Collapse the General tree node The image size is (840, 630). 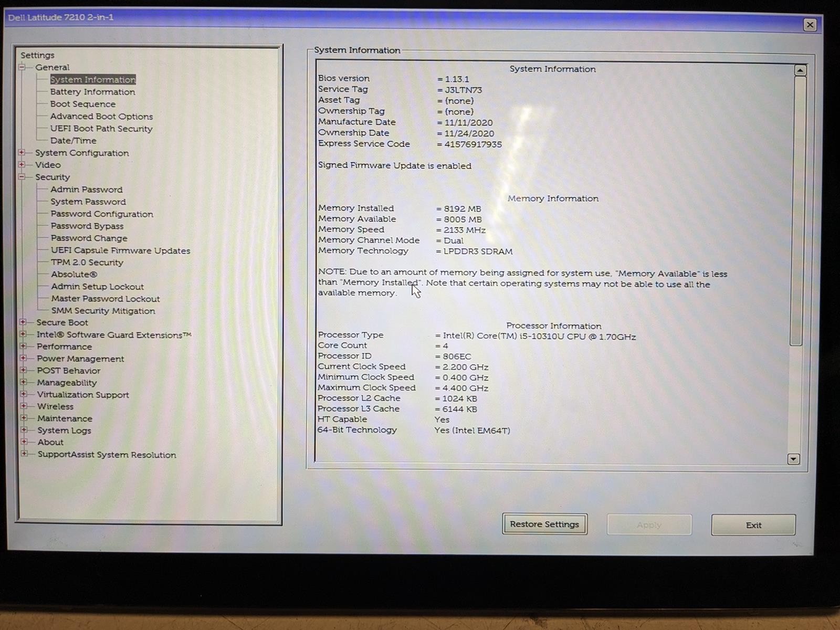[x=22, y=67]
